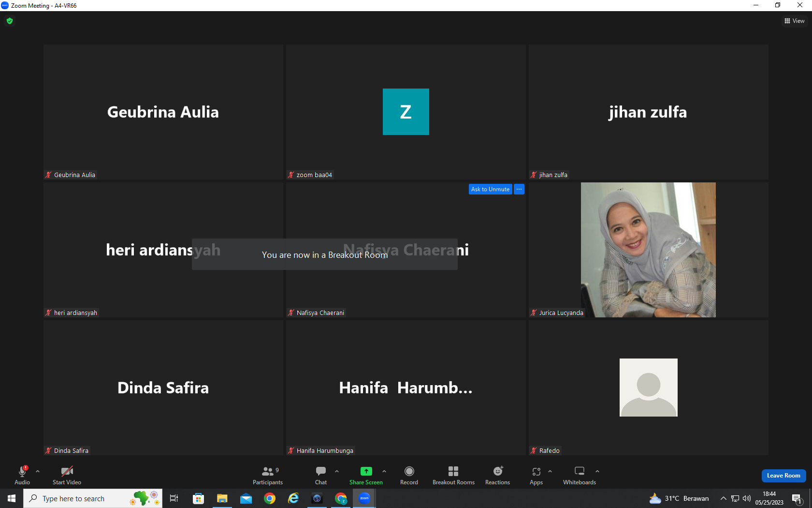This screenshot has width=812, height=508.
Task: Select Jurica Lucyanda's video thumbnail
Action: point(648,250)
